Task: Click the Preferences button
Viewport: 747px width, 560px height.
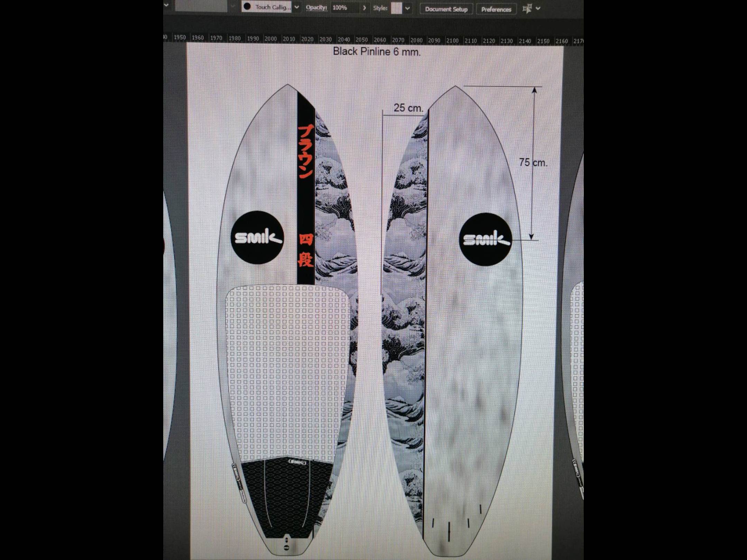Action: coord(496,9)
